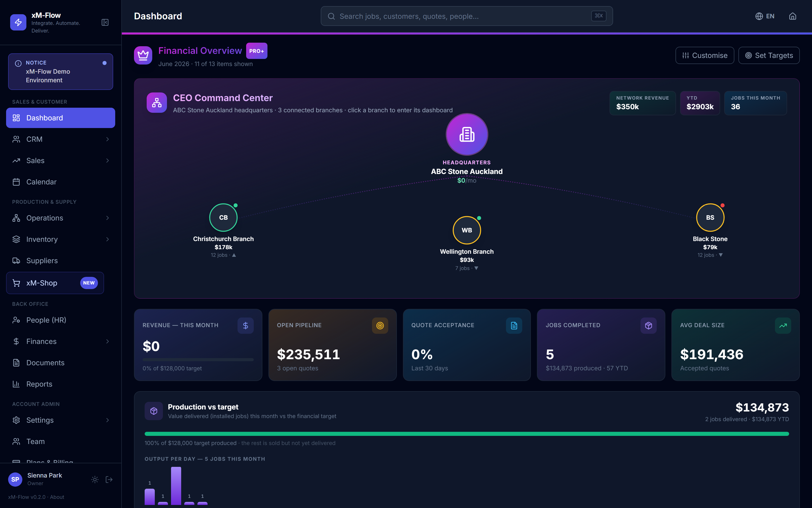This screenshot has height=508, width=812.
Task: Open the Christchurch Branch CB node
Action: (x=224, y=217)
